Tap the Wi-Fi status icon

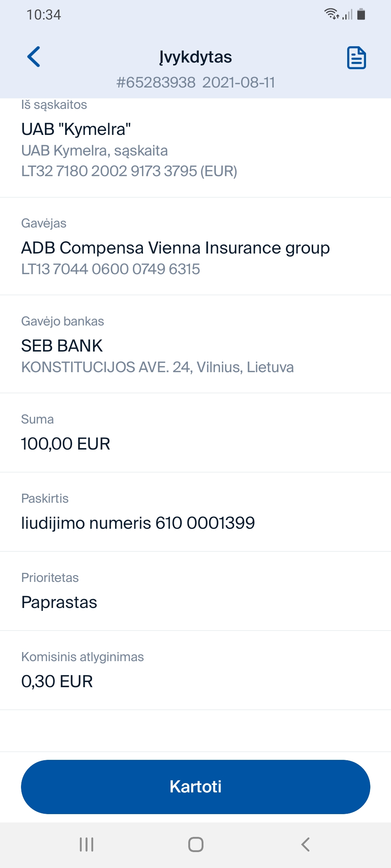click(331, 14)
